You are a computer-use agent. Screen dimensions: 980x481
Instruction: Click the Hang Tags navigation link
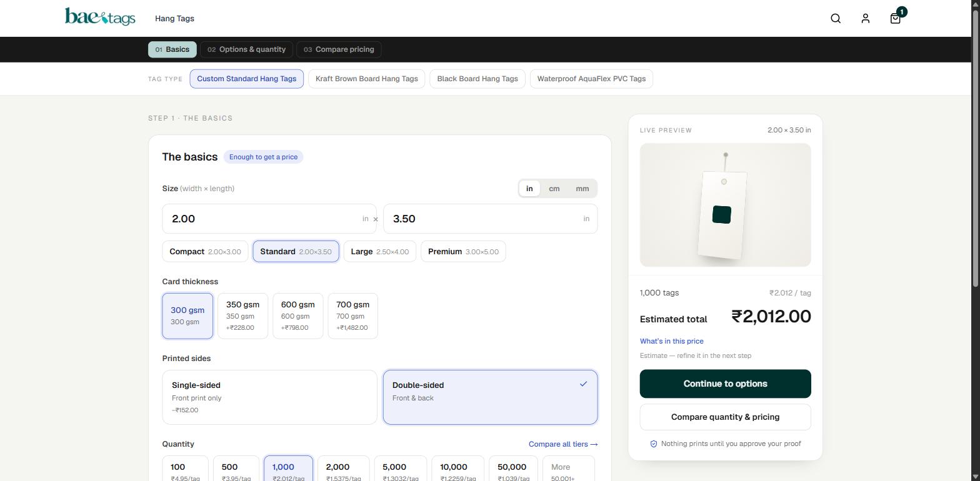click(x=174, y=19)
